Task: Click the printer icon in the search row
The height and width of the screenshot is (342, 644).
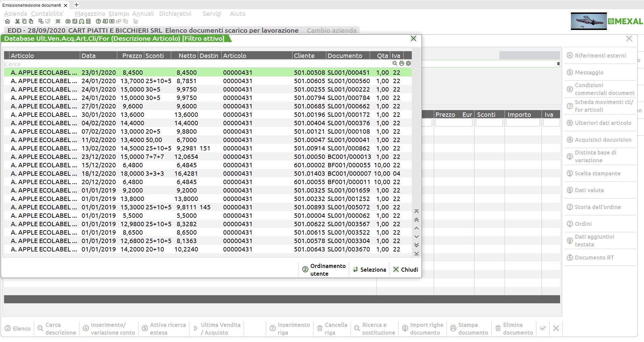Action: 402,63
